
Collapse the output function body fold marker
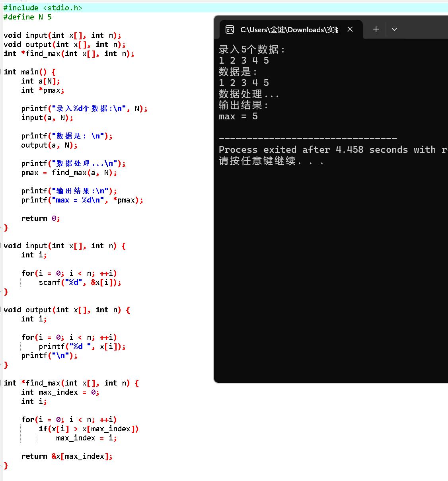tap(1, 310)
